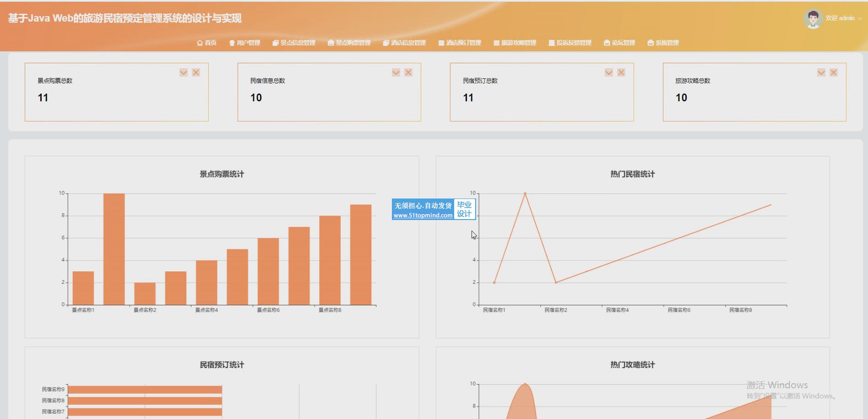The width and height of the screenshot is (868, 419).
Task: Click the 景点信息管理 icon in navbar
Action: (275, 43)
